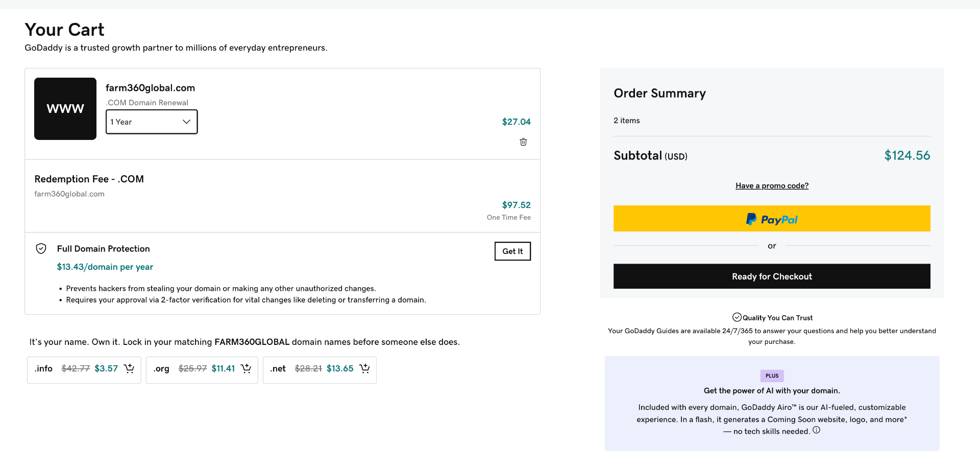Click the info icon after 'no tech skills needed'

(816, 430)
